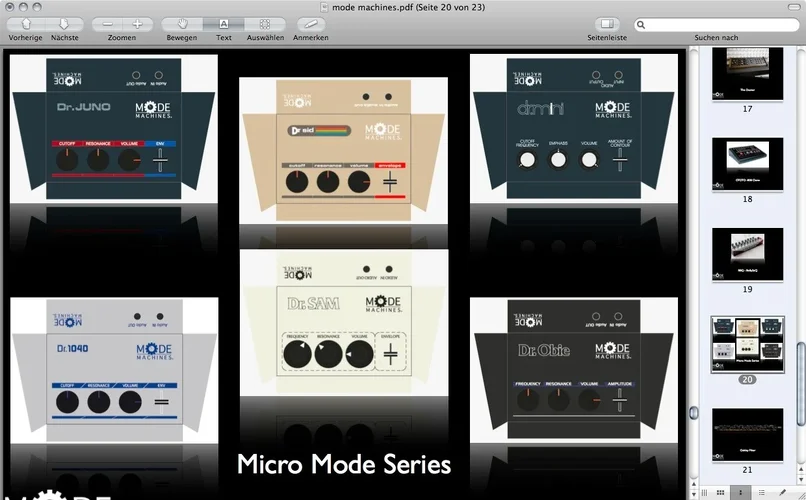
Task: Open page 18 thumbnail in sidebar
Action: 747,164
